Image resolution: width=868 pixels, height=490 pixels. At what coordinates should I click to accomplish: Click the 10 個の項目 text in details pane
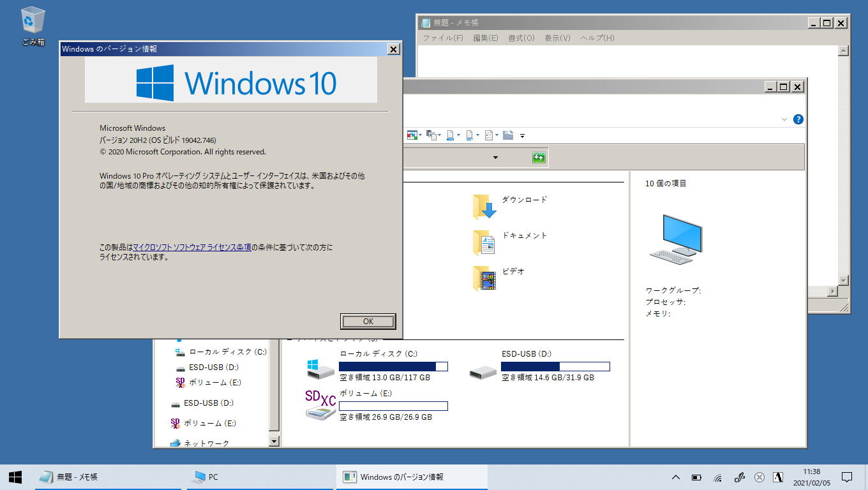(x=666, y=183)
